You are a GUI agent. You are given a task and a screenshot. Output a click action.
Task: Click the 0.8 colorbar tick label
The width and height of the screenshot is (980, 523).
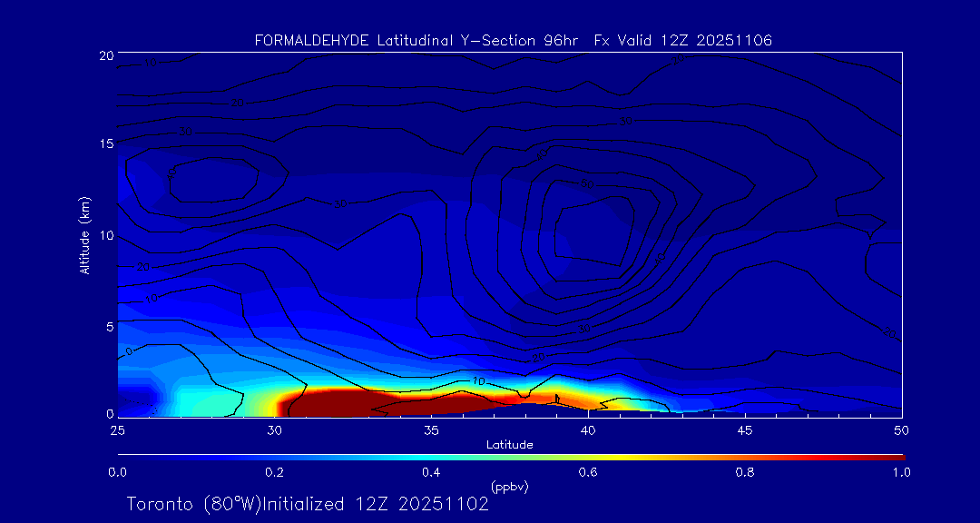click(745, 472)
